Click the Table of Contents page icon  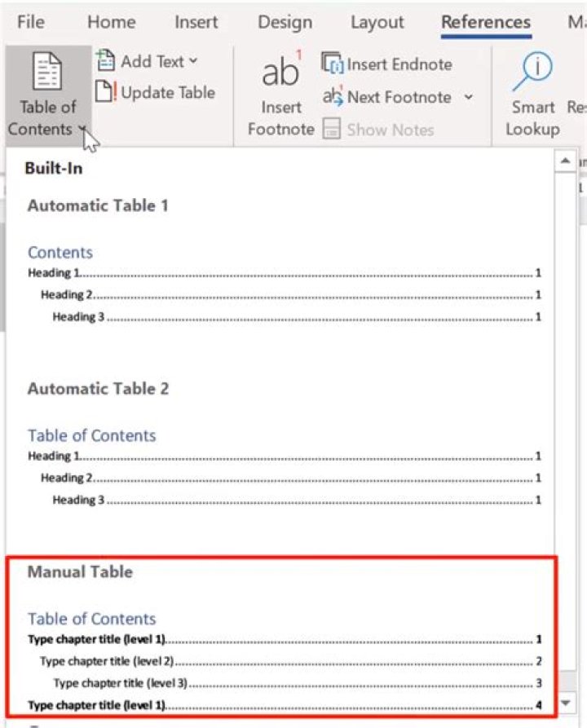point(46,73)
